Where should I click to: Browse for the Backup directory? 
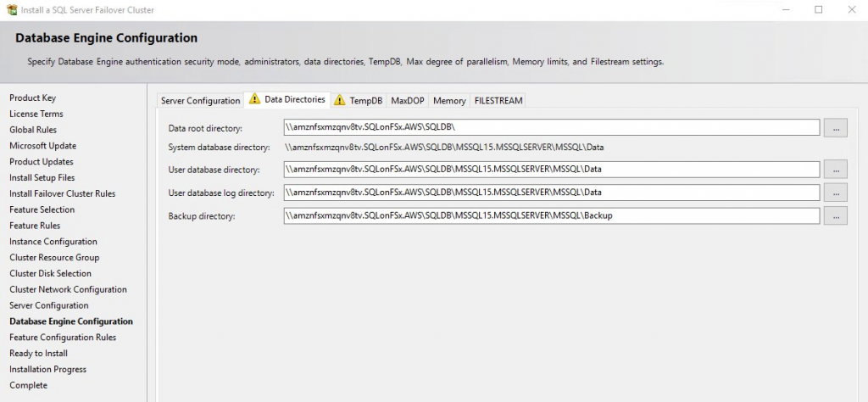(835, 215)
